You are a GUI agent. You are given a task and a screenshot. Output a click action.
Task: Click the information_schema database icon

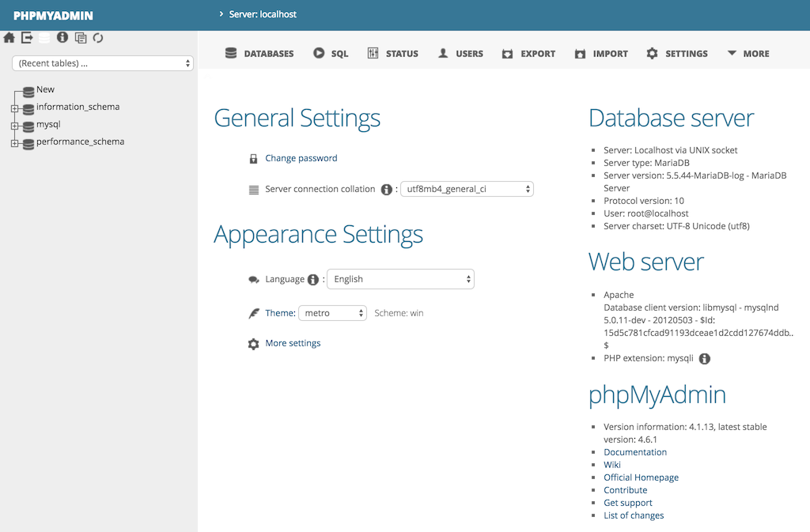click(x=29, y=109)
